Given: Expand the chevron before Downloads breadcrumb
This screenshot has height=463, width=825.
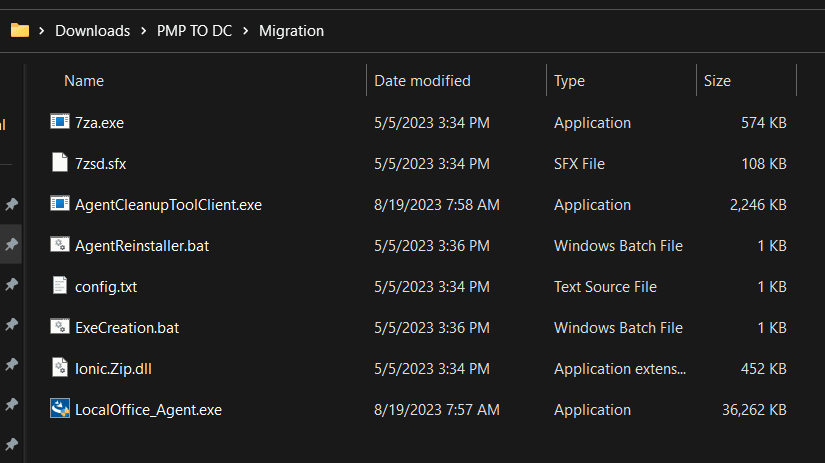Looking at the screenshot, I should (42, 31).
